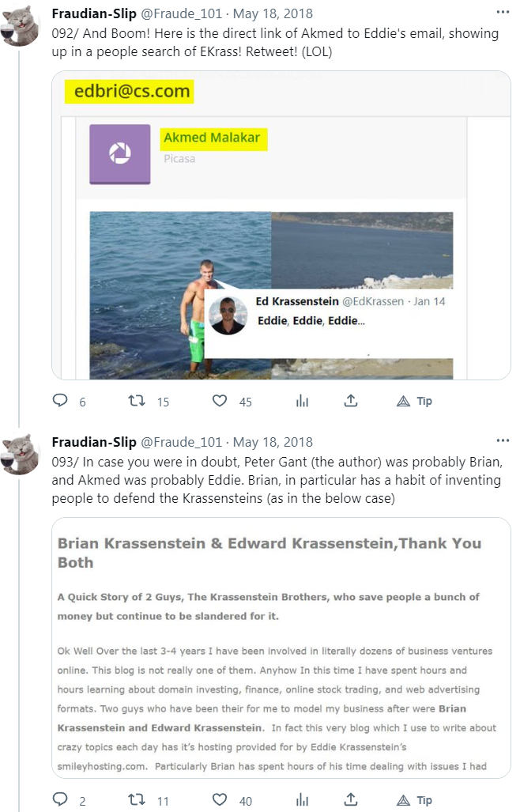Open more options on the 092/ tweet
This screenshot has width=520, height=812.
(503, 13)
